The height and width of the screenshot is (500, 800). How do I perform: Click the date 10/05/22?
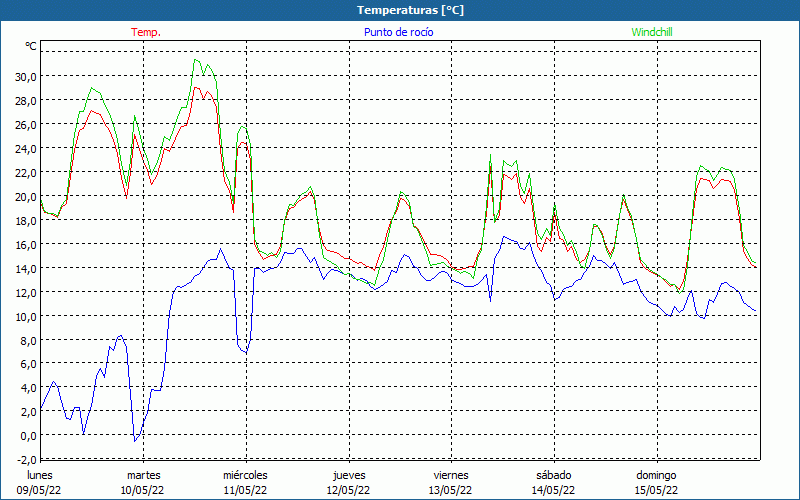142,490
